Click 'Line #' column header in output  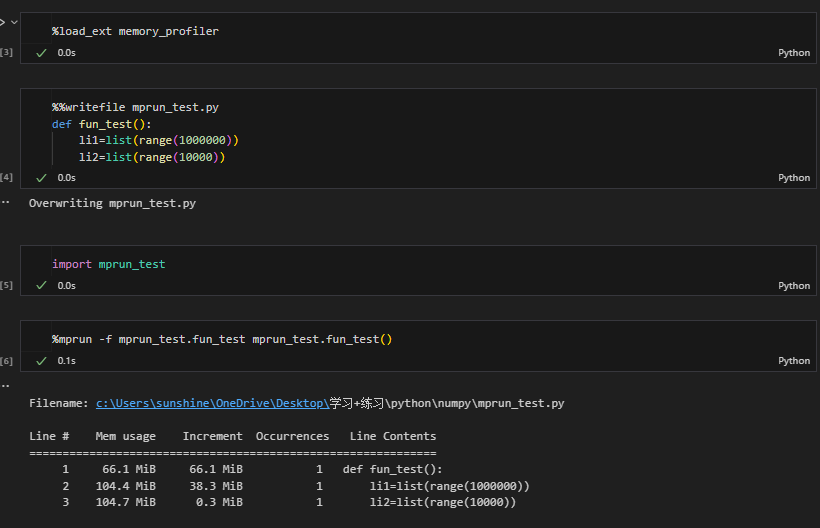49,436
